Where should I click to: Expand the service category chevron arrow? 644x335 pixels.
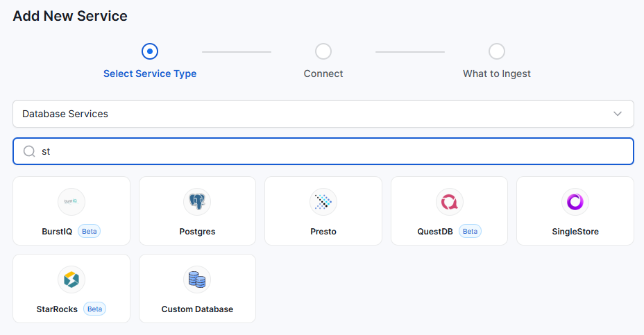618,114
